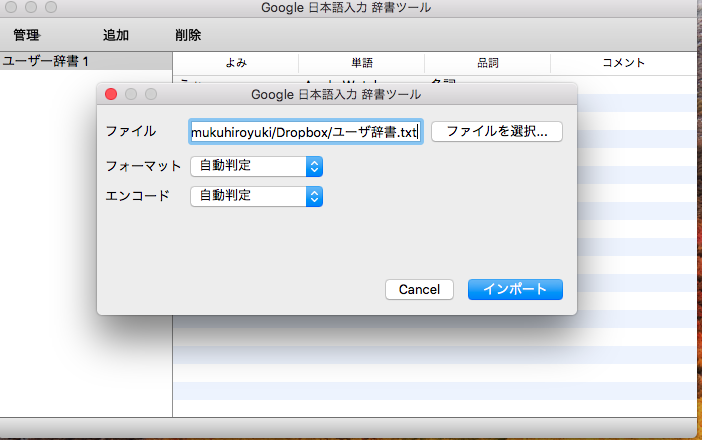Open the フォーマット dropdown

click(x=257, y=166)
